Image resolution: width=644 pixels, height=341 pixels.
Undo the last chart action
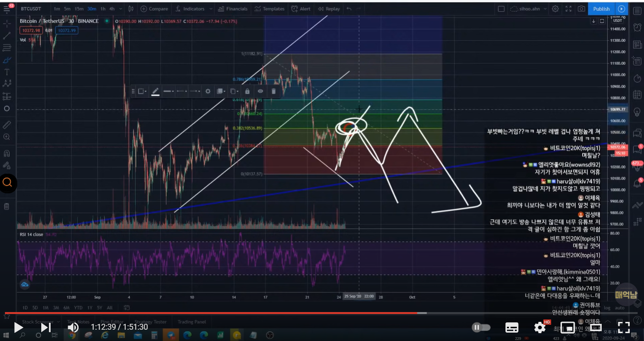pyautogui.click(x=349, y=9)
